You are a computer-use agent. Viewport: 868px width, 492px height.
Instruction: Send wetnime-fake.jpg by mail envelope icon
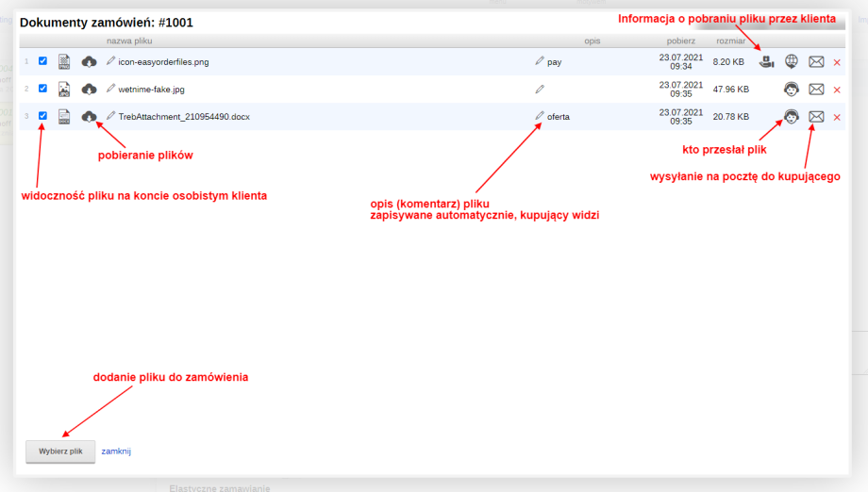point(817,90)
